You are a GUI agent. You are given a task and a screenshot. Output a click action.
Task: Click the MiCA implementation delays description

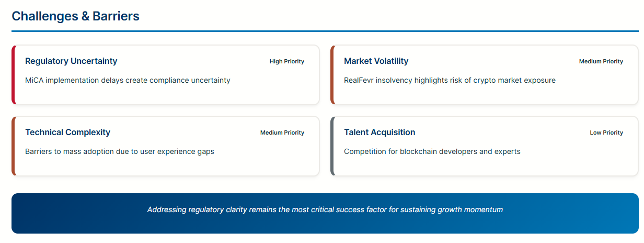coord(128,81)
